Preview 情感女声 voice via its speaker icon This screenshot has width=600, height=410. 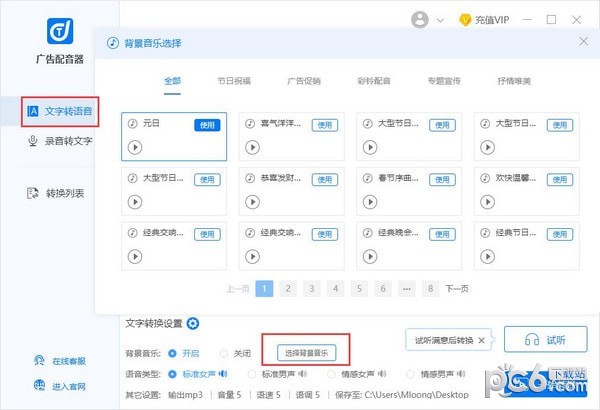(382, 374)
